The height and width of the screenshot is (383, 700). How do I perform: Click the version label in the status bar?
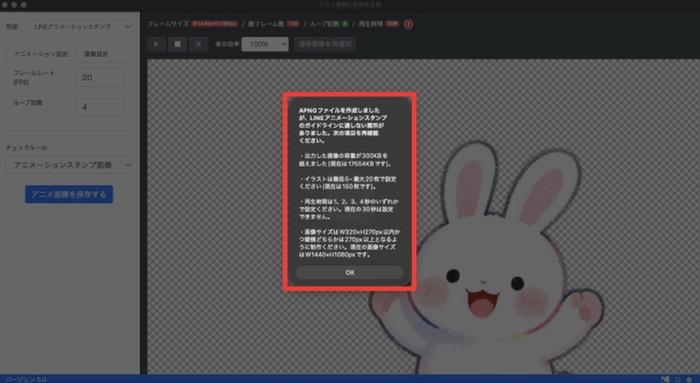coord(26,379)
